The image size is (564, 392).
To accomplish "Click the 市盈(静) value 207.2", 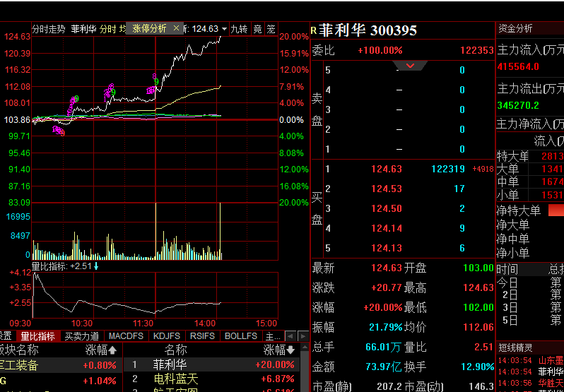I will pyautogui.click(x=389, y=386).
